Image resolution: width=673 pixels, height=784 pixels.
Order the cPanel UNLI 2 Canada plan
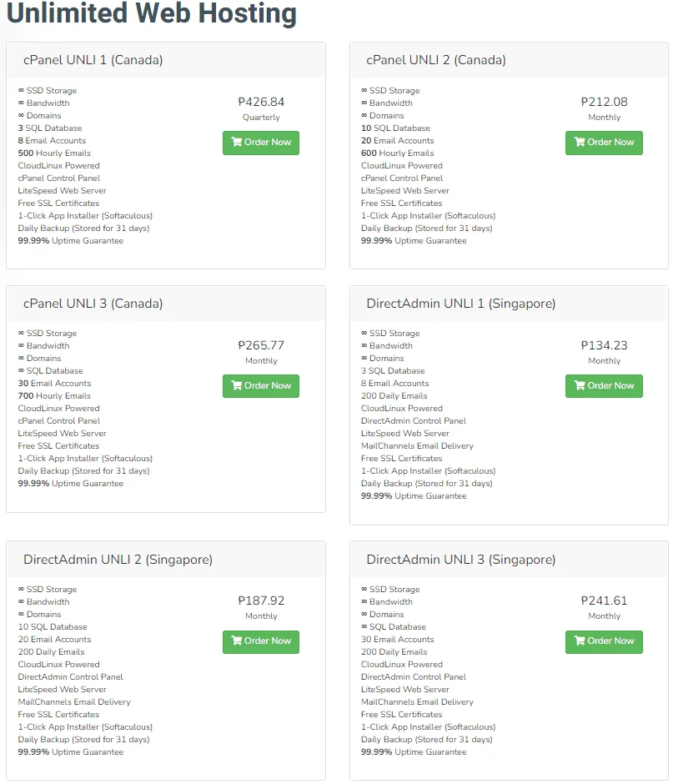[x=604, y=143]
